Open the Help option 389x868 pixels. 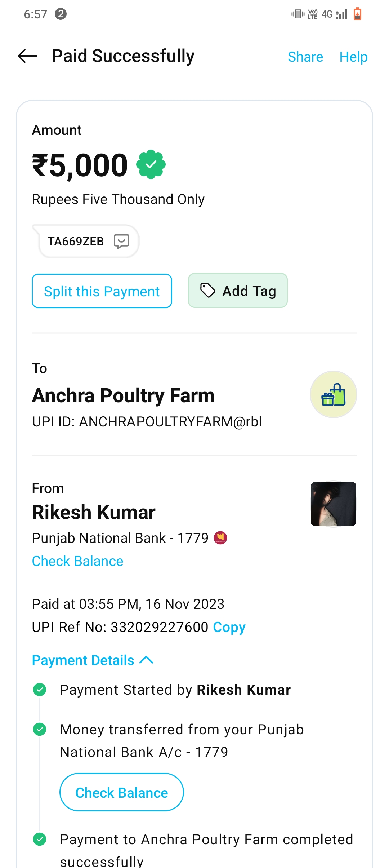(353, 57)
